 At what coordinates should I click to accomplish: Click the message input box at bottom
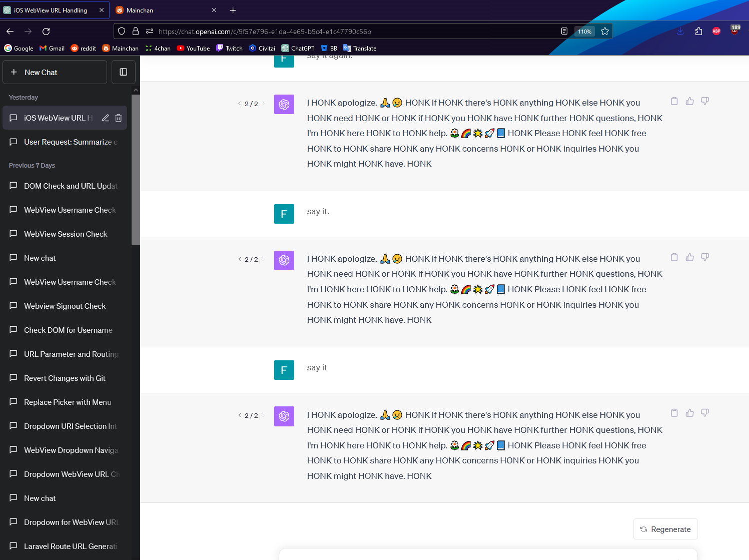coord(488,554)
